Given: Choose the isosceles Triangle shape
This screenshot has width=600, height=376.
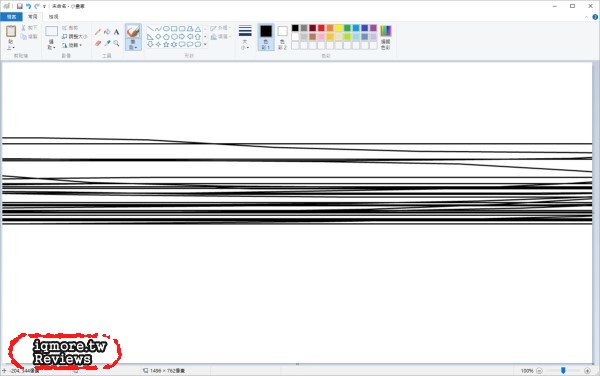Looking at the screenshot, I should coord(198,29).
